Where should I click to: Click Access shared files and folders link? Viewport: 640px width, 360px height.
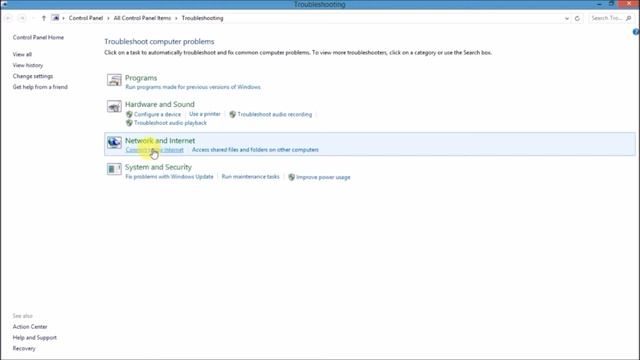(255, 150)
